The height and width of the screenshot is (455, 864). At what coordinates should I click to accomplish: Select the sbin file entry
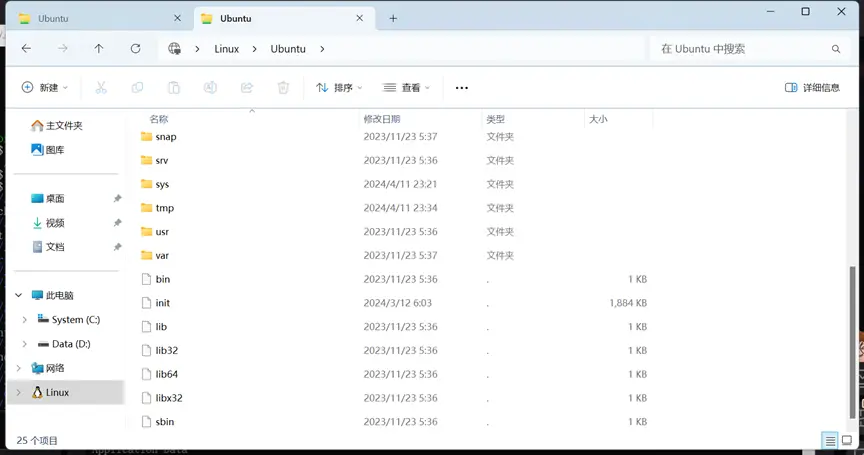(x=164, y=421)
